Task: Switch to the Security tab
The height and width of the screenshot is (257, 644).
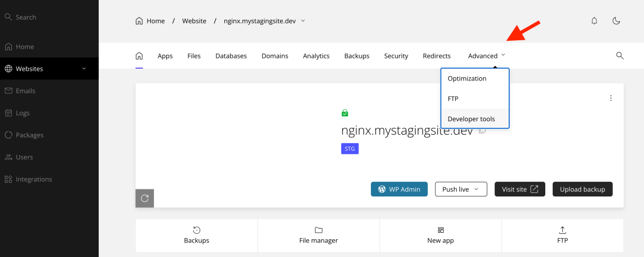Action: [x=396, y=56]
